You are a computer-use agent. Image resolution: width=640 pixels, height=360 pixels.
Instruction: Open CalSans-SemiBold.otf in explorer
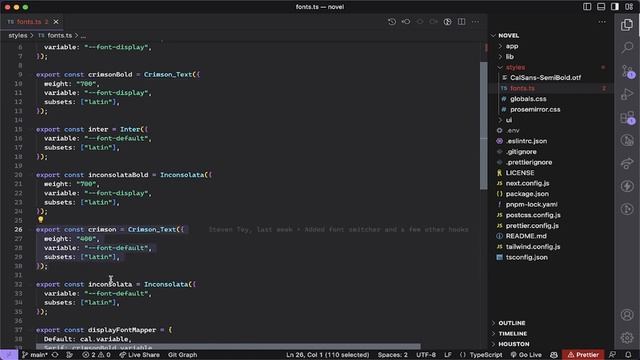545,78
